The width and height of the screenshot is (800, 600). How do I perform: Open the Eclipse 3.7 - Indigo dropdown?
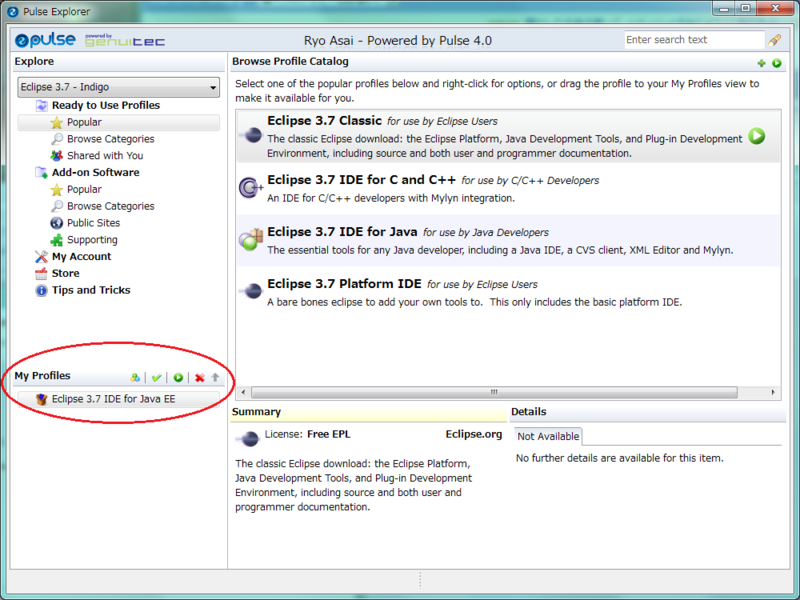tap(118, 87)
